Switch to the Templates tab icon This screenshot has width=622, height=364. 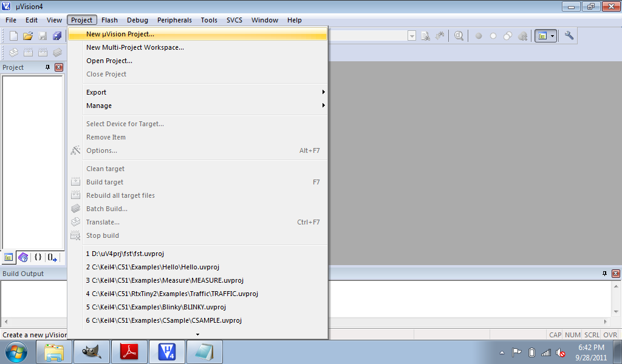(52, 257)
